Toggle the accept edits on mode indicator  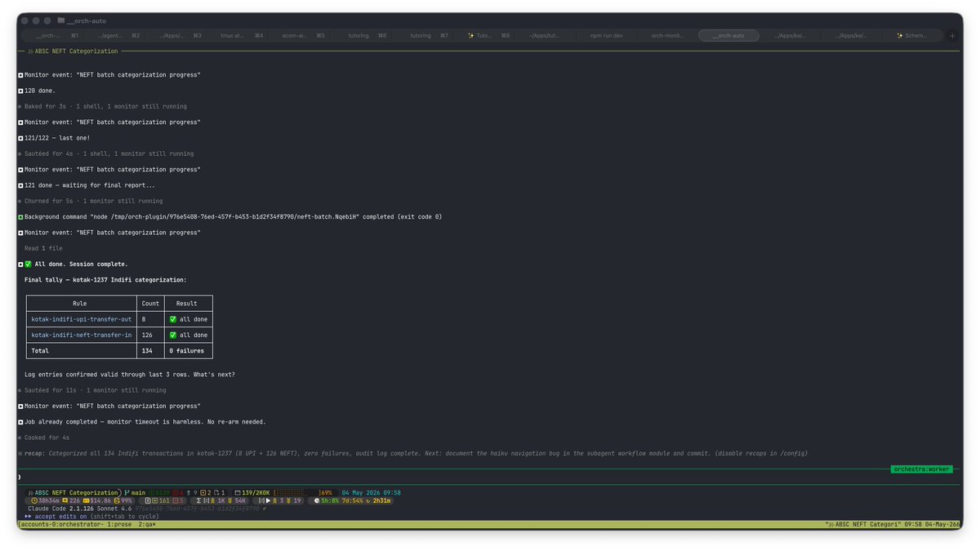coord(60,517)
